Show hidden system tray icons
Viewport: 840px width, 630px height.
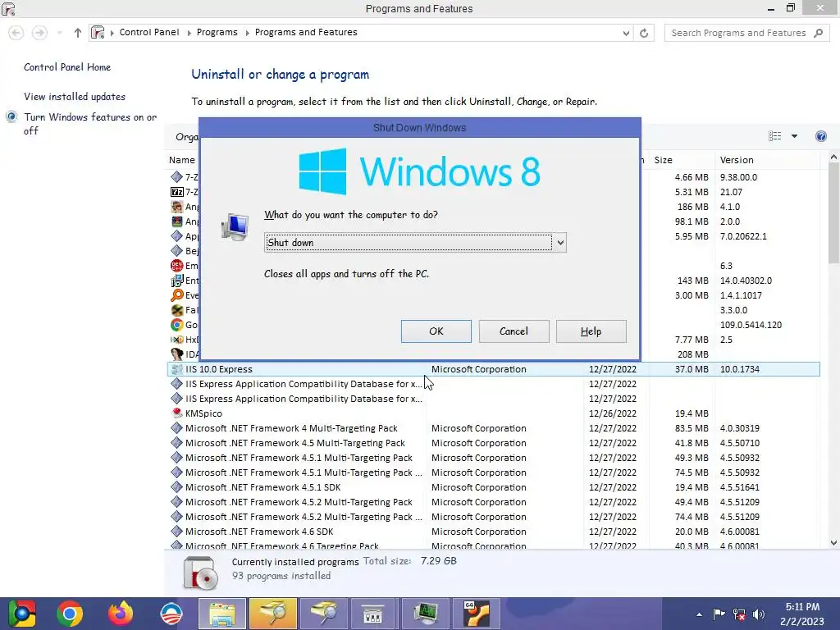tap(699, 614)
